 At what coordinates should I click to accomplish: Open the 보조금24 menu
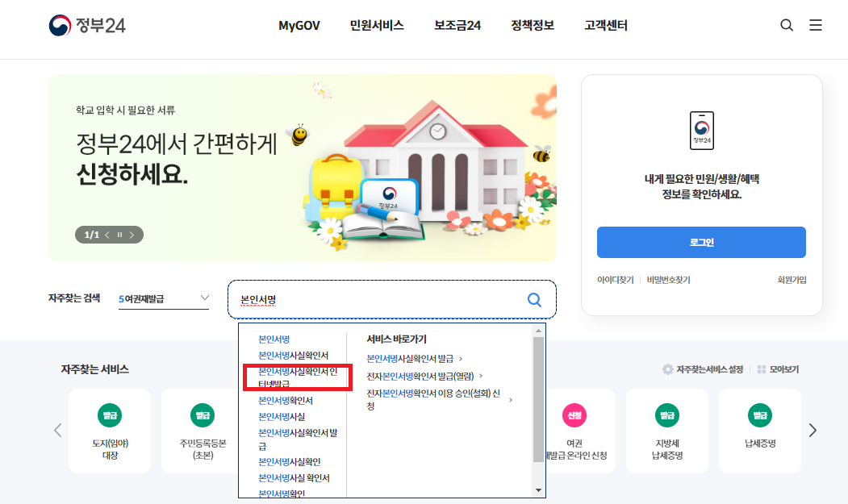point(457,26)
